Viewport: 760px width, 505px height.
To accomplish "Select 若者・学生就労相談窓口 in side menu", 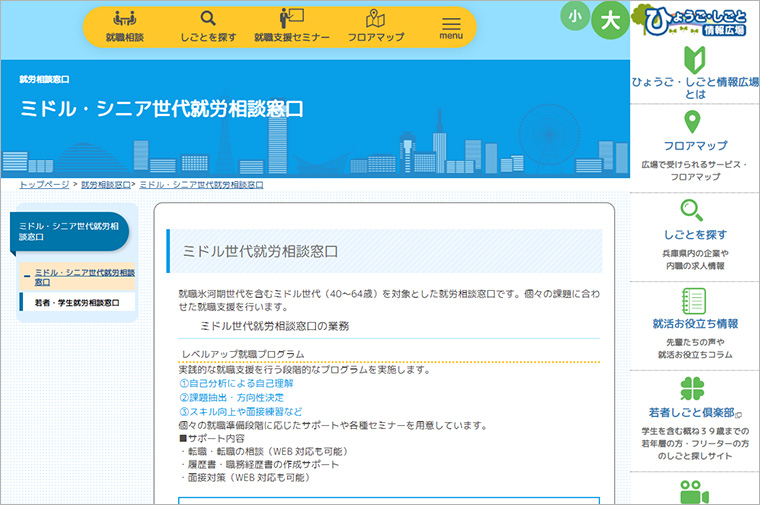I will (x=77, y=302).
